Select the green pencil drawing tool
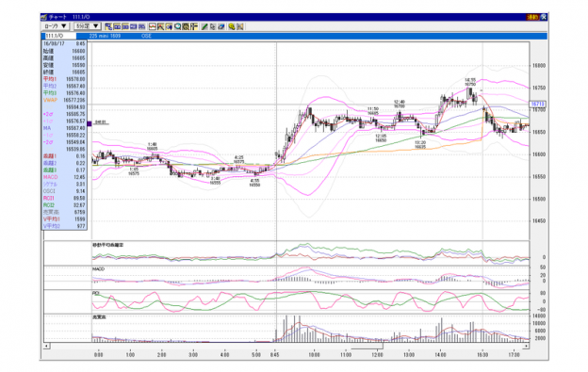This screenshot has width=588, height=372. pos(204,26)
